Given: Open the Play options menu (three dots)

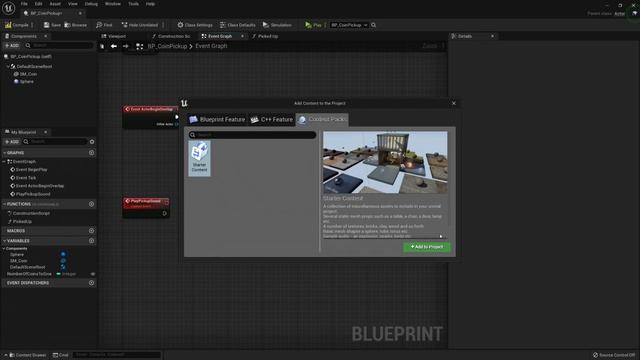Looking at the screenshot, I should (325, 25).
